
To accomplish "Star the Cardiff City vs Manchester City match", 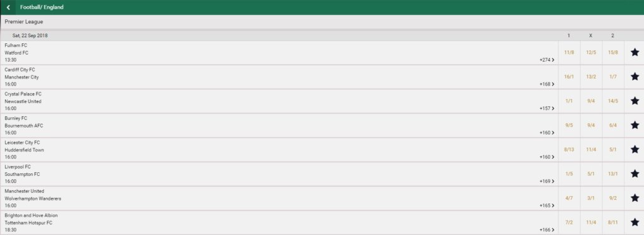I will 635,76.
